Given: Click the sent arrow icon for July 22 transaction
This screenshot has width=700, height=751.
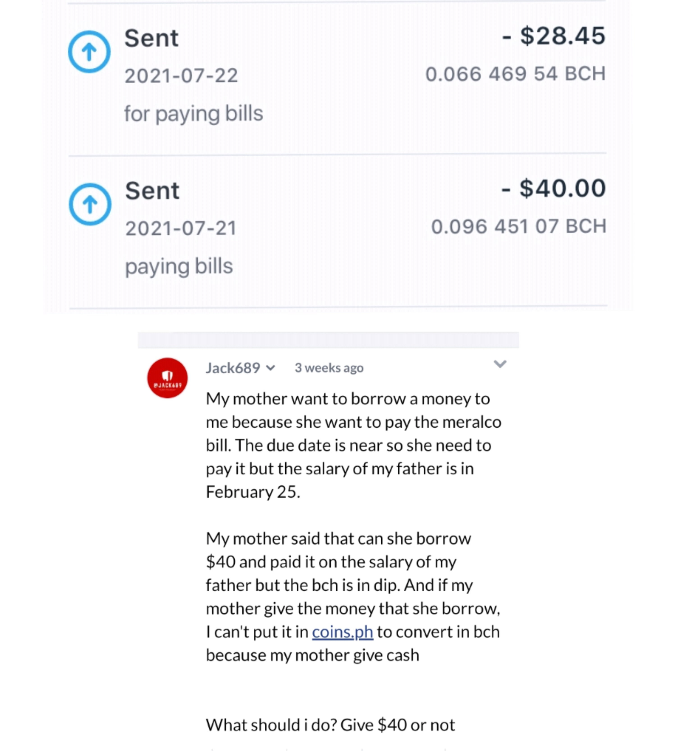Looking at the screenshot, I should (x=89, y=52).
